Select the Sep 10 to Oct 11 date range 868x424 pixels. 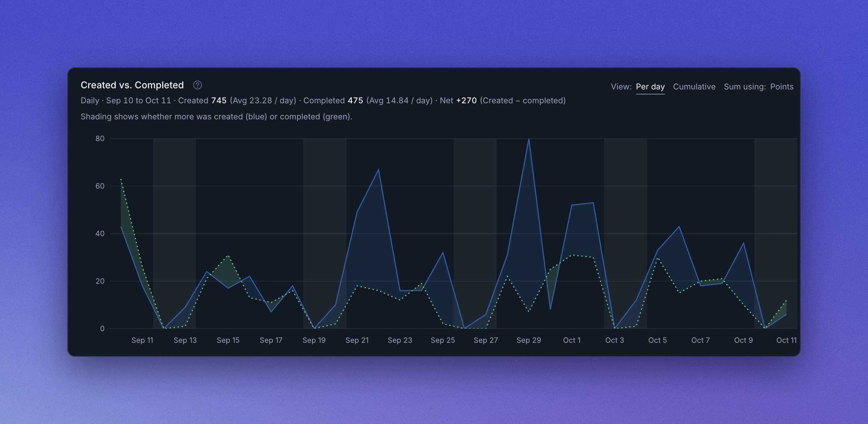click(x=138, y=101)
